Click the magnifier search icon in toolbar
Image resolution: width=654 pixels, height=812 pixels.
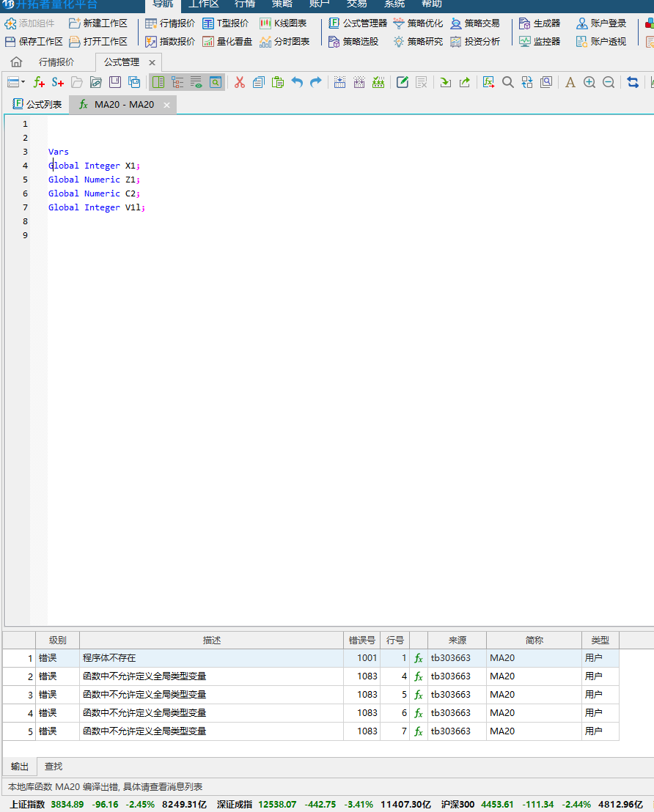tap(507, 82)
